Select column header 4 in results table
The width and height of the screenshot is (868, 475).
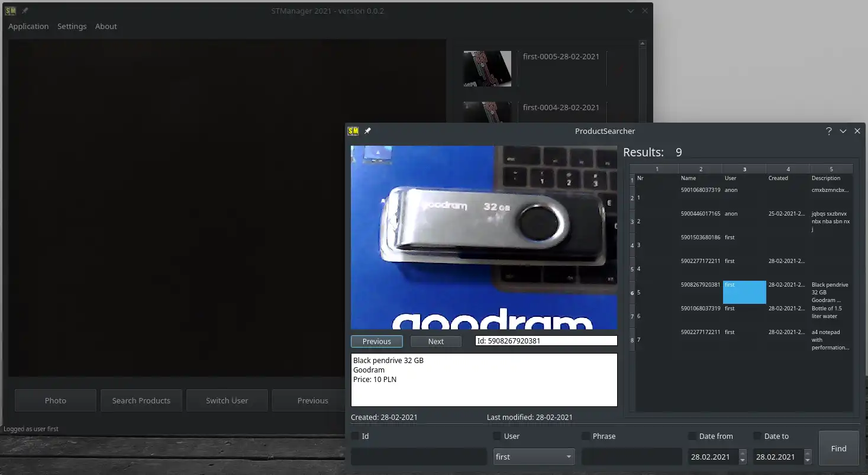point(788,169)
